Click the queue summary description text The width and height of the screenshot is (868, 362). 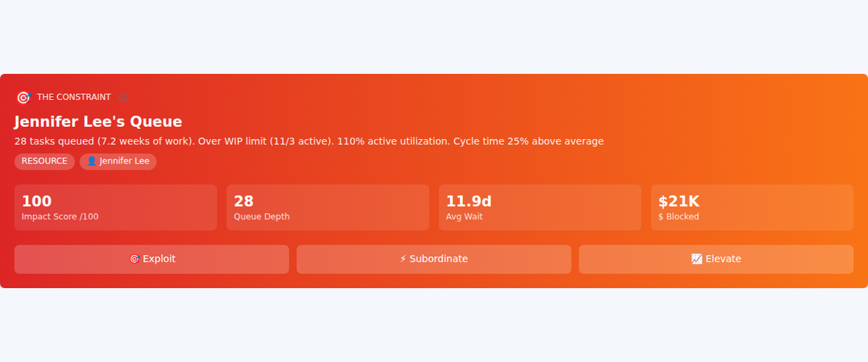click(309, 141)
